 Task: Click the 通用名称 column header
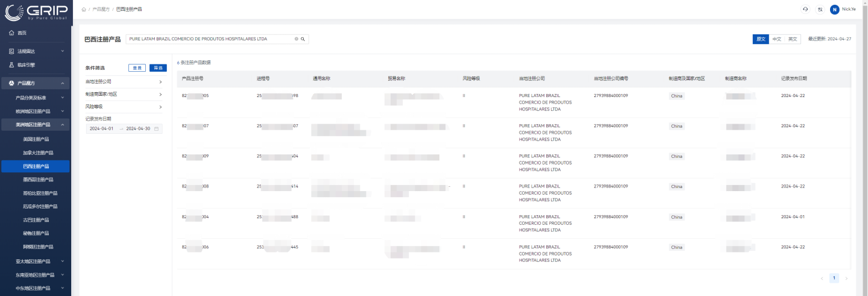[321, 78]
